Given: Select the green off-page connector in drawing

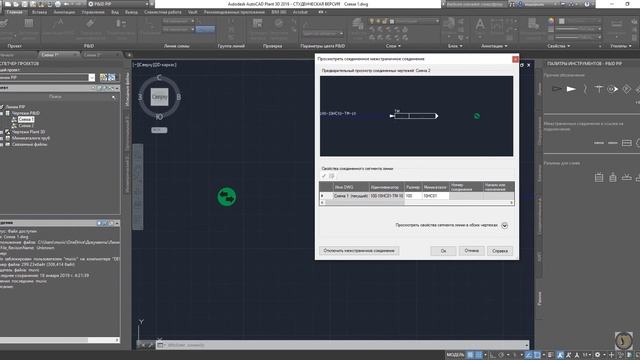Looking at the screenshot, I should (x=227, y=197).
